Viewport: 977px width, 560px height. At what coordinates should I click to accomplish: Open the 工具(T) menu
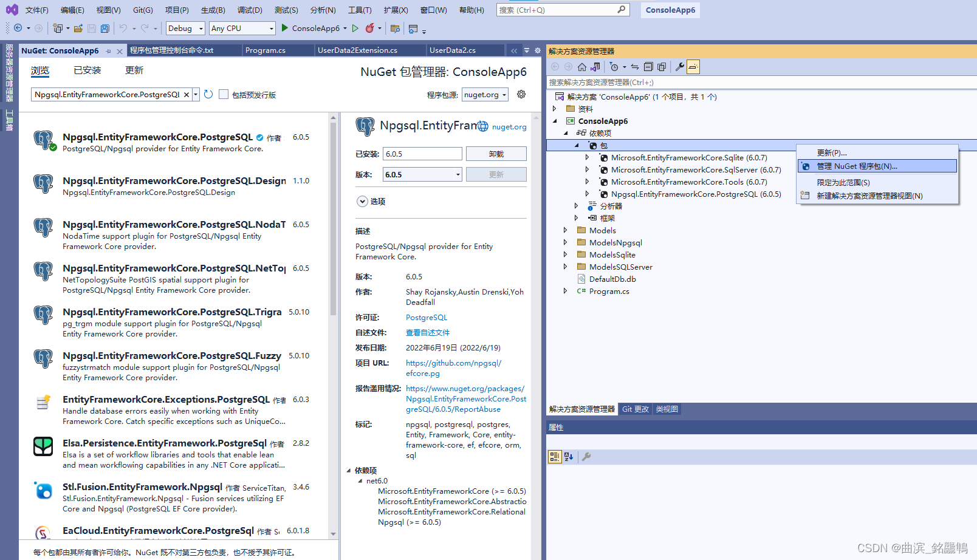[360, 10]
